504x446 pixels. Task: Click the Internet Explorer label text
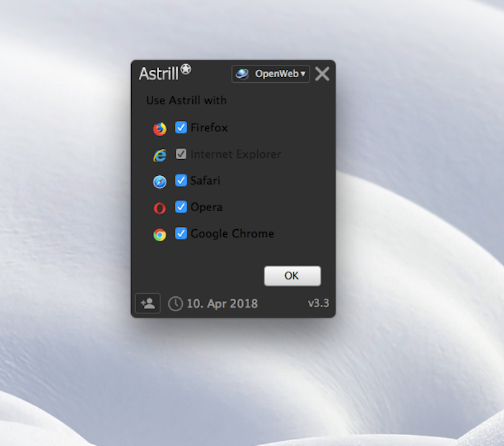click(x=236, y=154)
